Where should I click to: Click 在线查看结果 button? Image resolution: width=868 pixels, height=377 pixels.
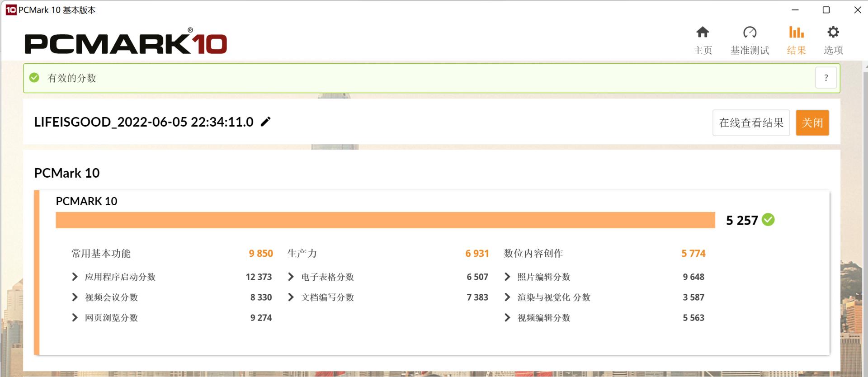point(751,123)
